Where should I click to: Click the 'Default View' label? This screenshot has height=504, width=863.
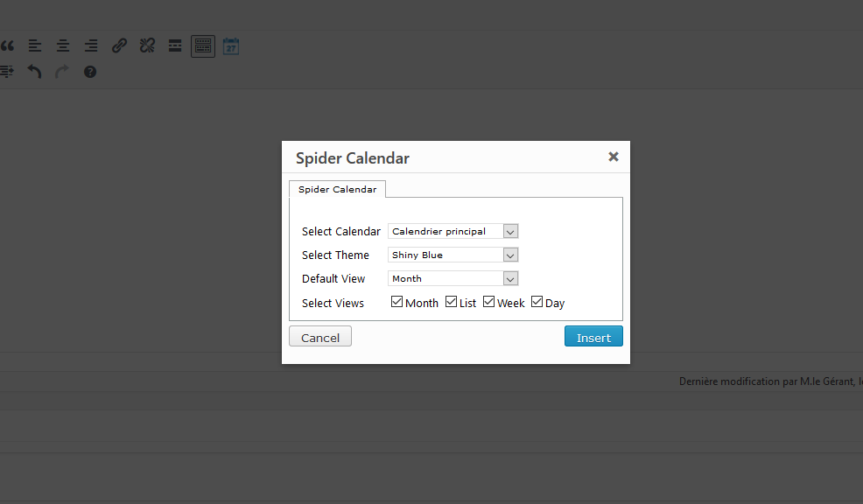click(x=333, y=279)
